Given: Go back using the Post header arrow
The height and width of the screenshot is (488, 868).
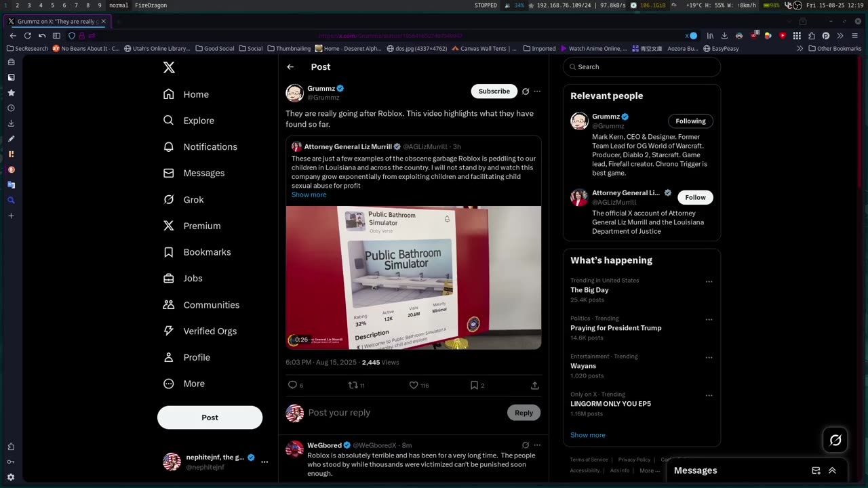Looking at the screenshot, I should [290, 66].
